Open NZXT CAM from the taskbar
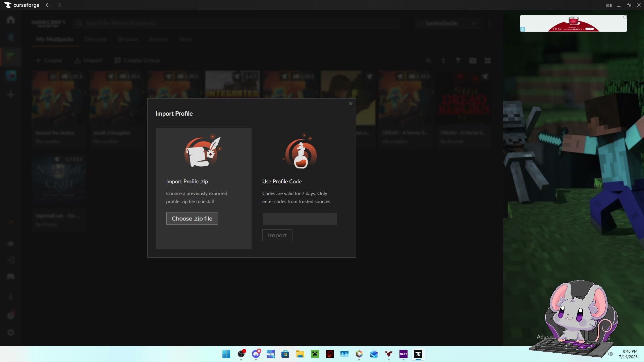644x362 pixels. coord(404,354)
